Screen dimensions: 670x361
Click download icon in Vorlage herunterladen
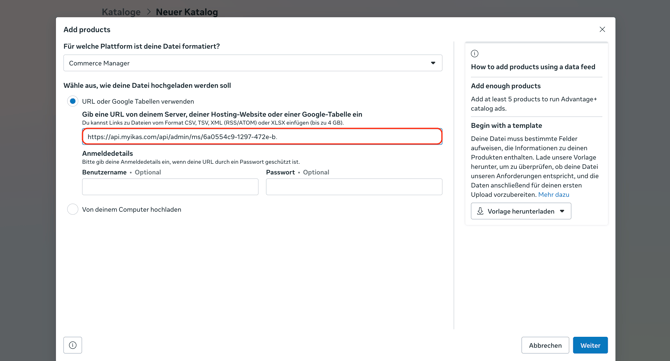click(x=480, y=211)
